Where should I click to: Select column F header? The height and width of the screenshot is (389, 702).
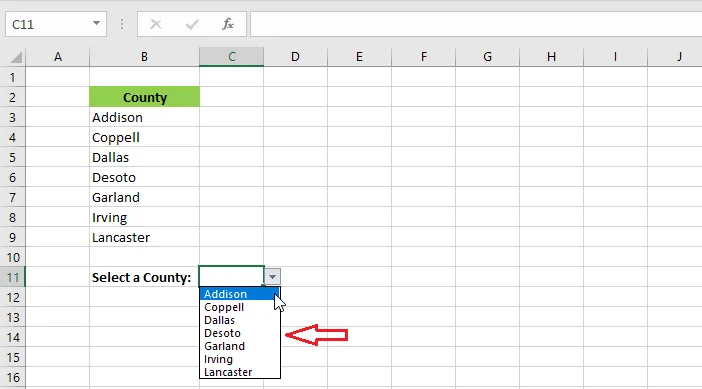point(424,57)
